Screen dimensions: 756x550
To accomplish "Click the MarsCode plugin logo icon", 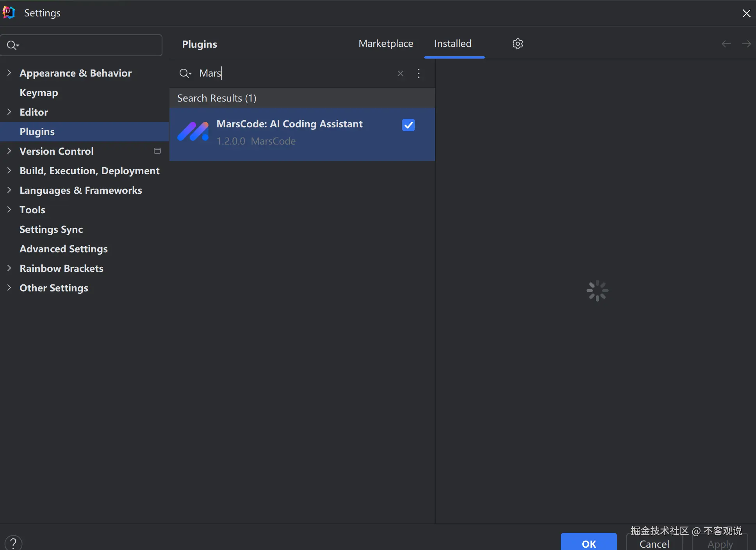I will click(x=193, y=132).
